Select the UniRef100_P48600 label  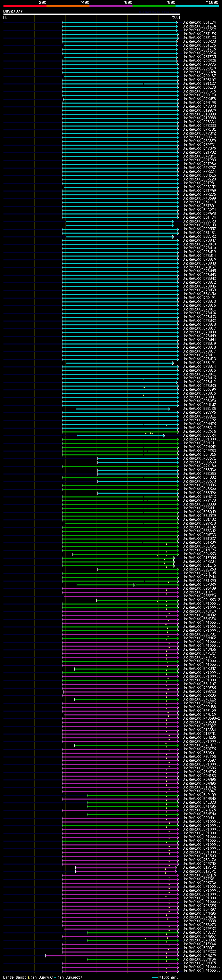pyautogui.click(x=199, y=489)
